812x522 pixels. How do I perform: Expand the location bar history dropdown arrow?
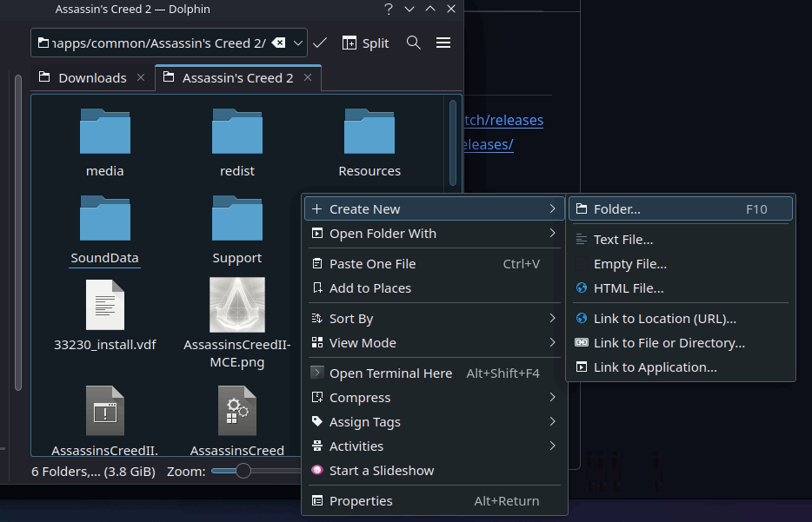click(298, 43)
